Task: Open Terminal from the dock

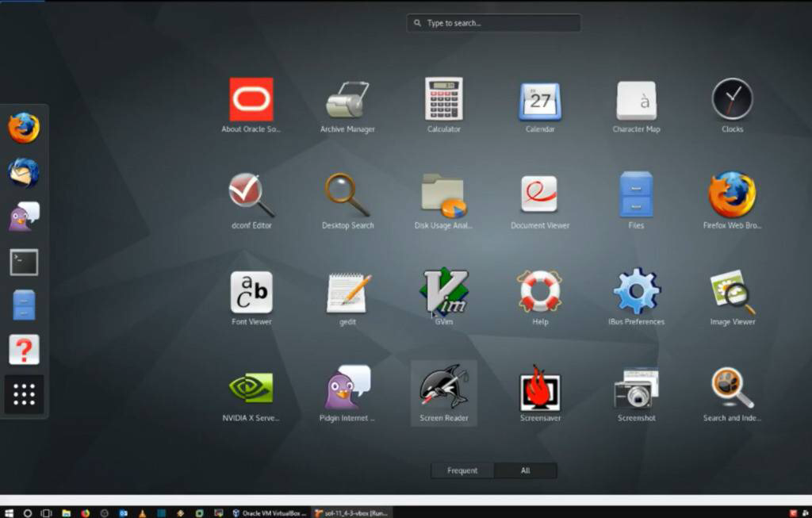Action: 24,262
